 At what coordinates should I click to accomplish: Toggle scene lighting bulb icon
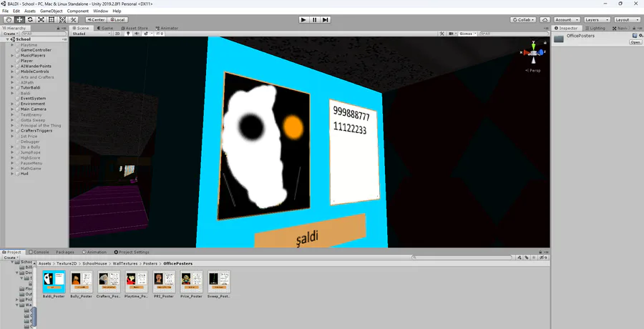pyautogui.click(x=128, y=34)
